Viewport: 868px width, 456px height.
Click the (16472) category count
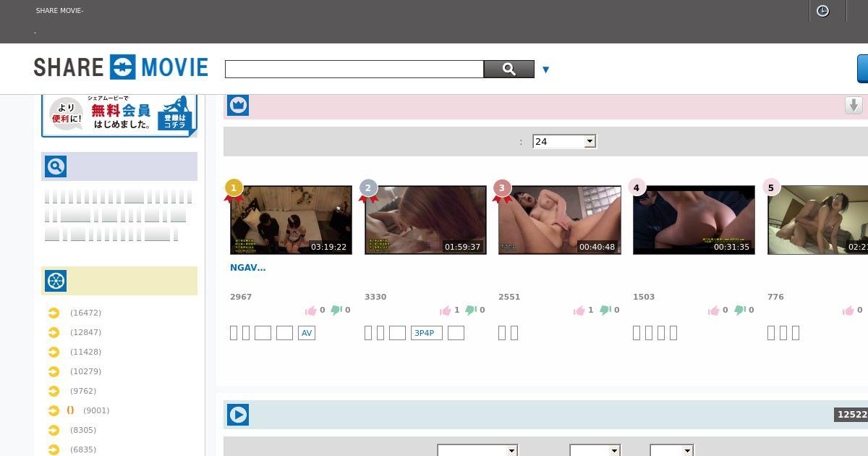coord(85,313)
